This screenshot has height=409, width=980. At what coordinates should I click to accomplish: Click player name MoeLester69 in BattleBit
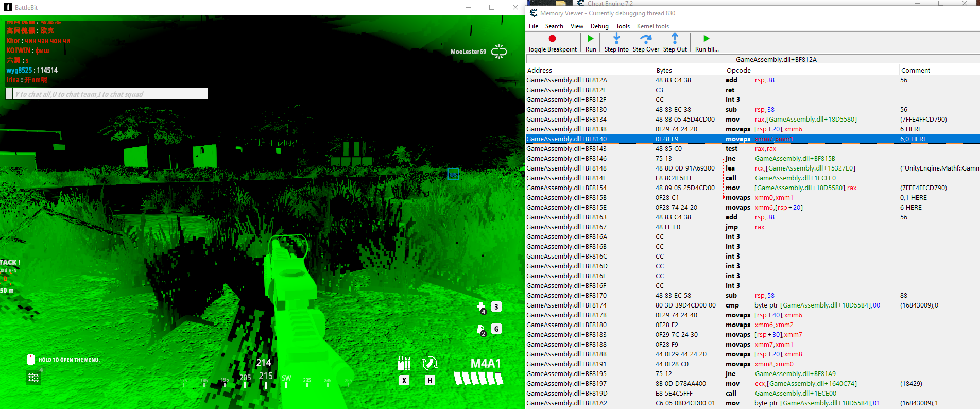coord(468,52)
